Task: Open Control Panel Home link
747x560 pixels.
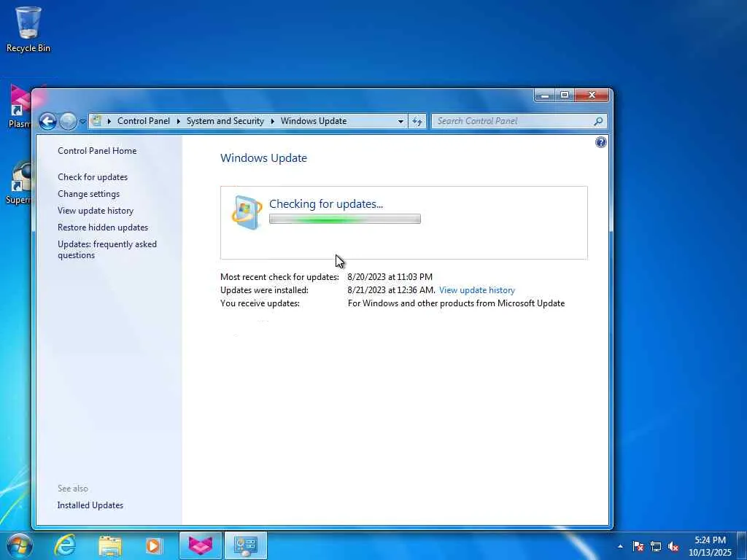Action: 97,150
